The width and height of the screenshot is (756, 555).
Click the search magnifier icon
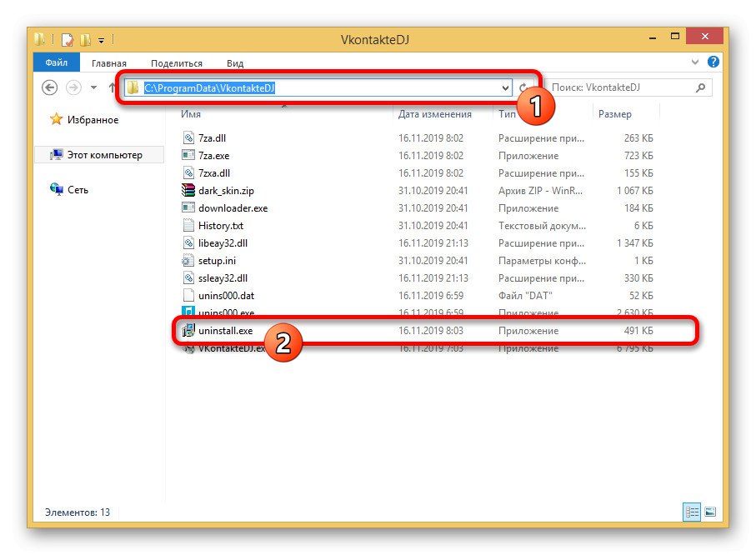click(x=700, y=87)
